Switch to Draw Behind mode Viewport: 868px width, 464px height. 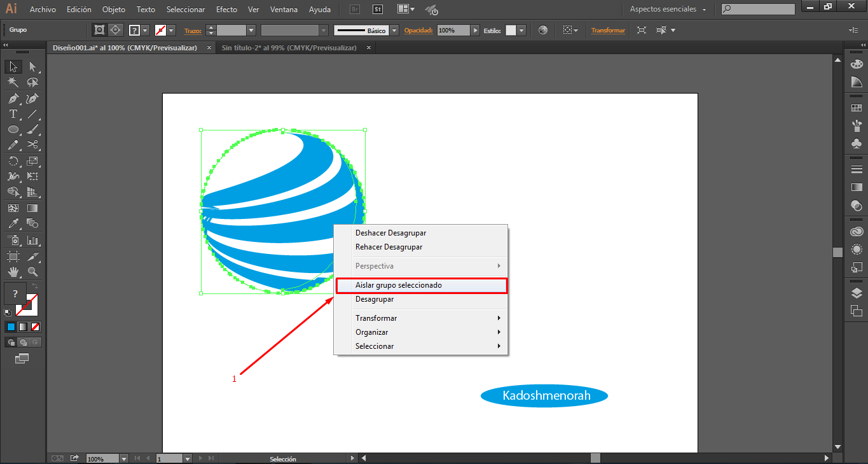click(x=24, y=342)
